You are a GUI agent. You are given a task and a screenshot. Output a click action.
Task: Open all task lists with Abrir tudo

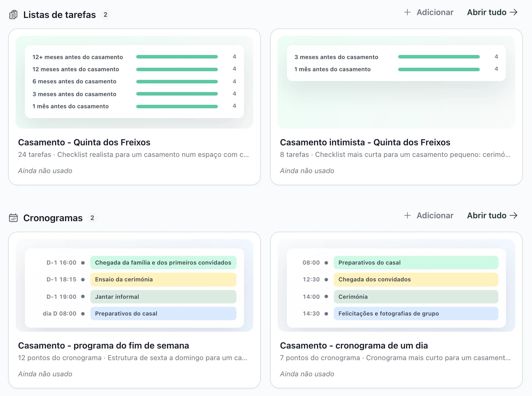tap(492, 12)
